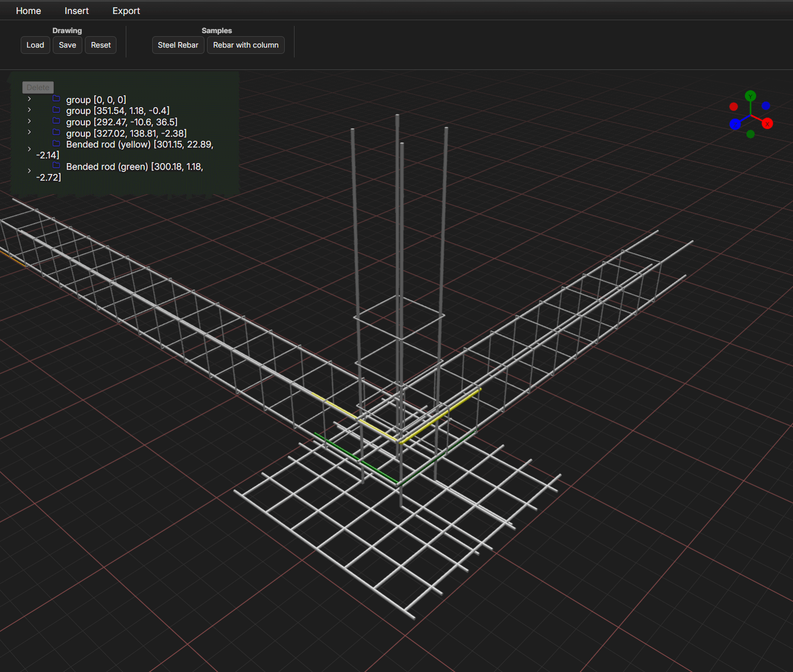Reset the drawing

(x=100, y=45)
